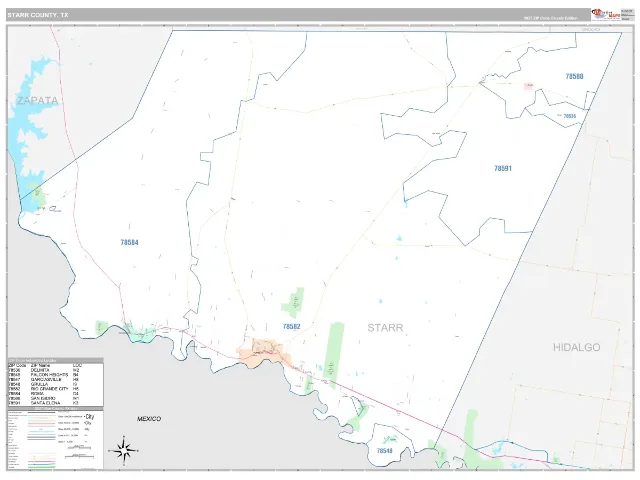This screenshot has width=640, height=480.
Task: Click the large 'City' sample in the legend
Action: [x=89, y=417]
